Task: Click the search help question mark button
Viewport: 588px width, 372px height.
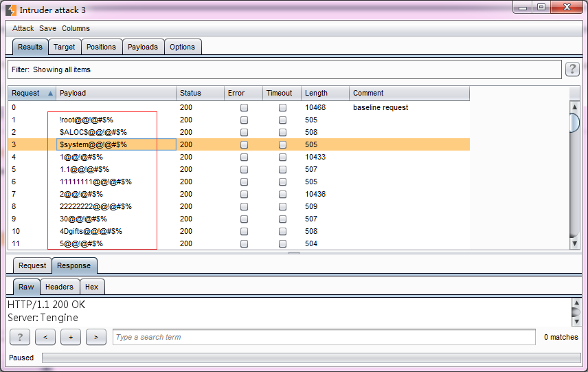Action: [x=20, y=337]
